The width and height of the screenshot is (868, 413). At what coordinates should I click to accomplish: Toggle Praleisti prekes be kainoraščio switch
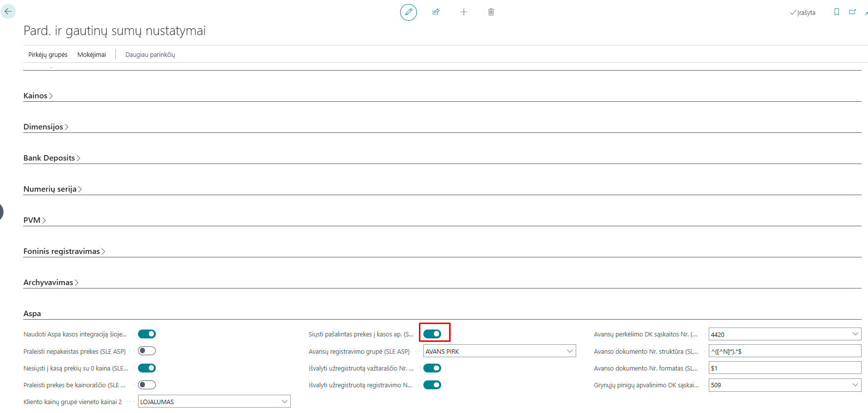[147, 385]
